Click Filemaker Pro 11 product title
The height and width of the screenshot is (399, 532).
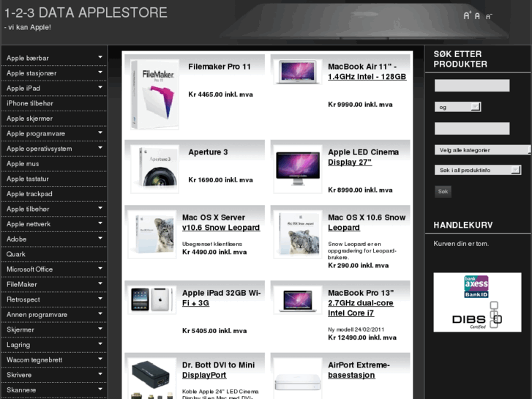(220, 67)
